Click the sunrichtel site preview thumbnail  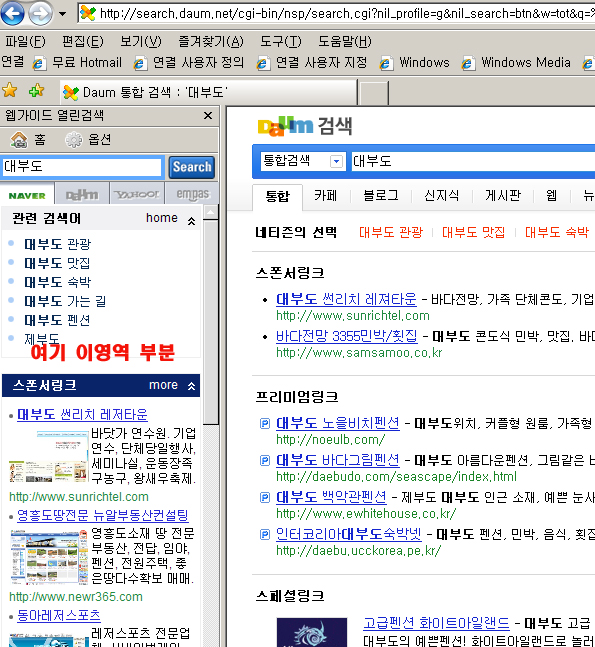(x=48, y=456)
